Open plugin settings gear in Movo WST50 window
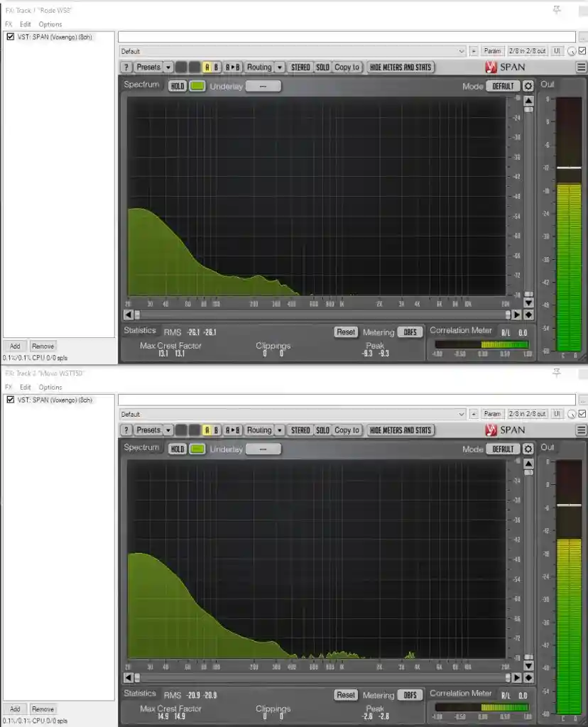 [528, 449]
